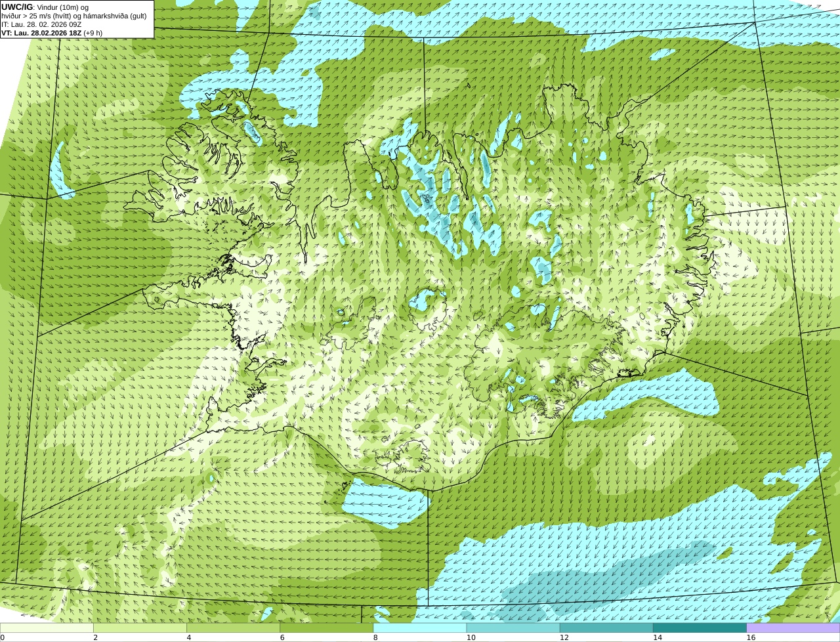Click the valid time "VT: Lau. 28.02.2026 18Z (+9 h)"
Image resolution: width=840 pixels, height=642 pixels.
(52, 33)
